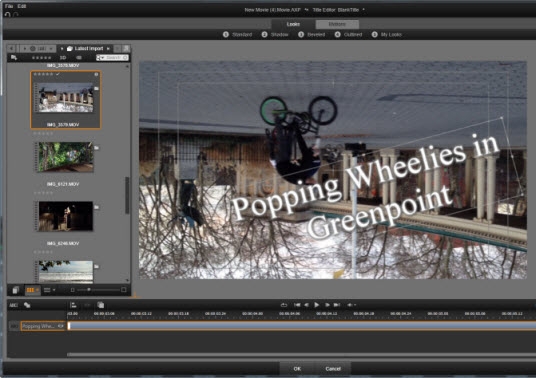The width and height of the screenshot is (536, 378).
Task: Click folder icon beside IMG_6246.MOV thumbnail
Action: pyautogui.click(x=97, y=207)
